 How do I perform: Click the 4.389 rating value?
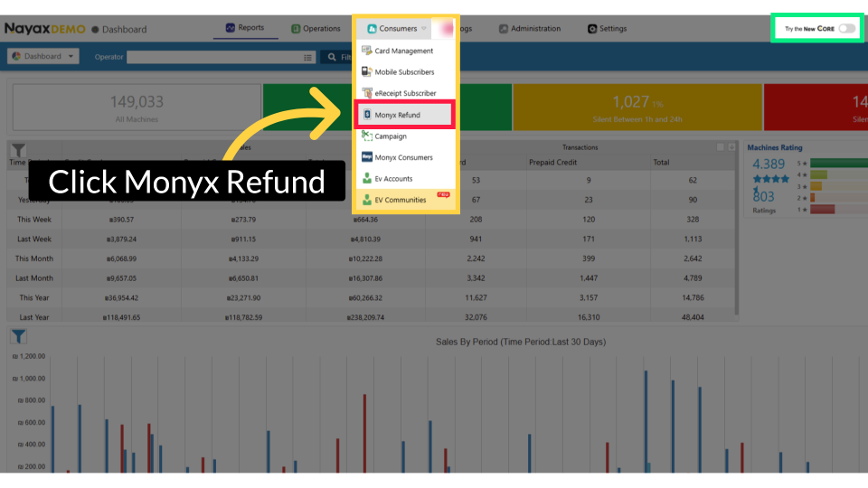[769, 164]
